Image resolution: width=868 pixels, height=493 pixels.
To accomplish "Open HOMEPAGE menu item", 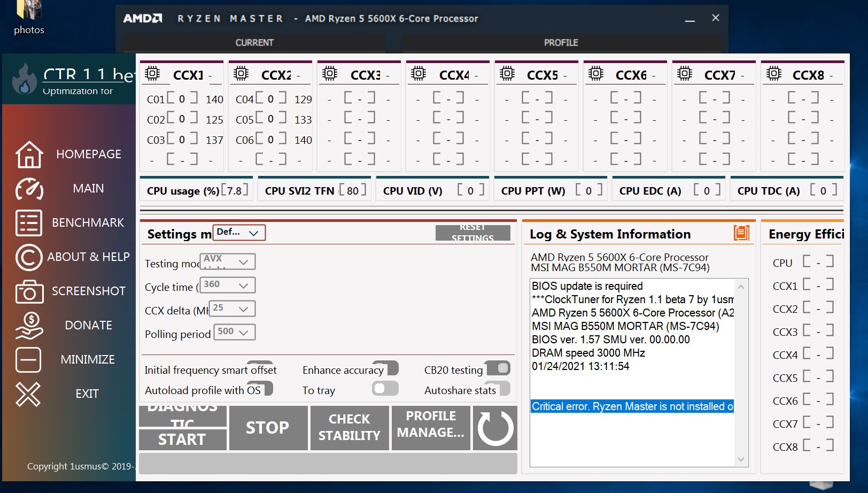I will coord(89,155).
